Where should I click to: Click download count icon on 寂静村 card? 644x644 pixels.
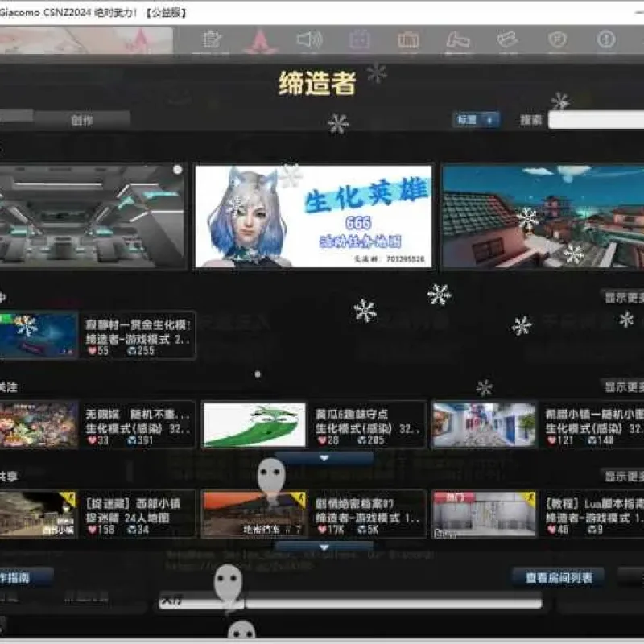132,351
